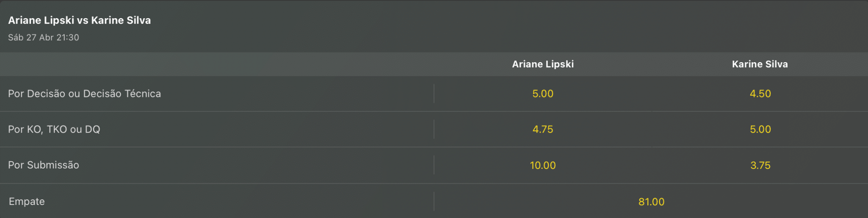Click the Karine Silva column header
This screenshot has width=868, height=218.
coord(760,64)
